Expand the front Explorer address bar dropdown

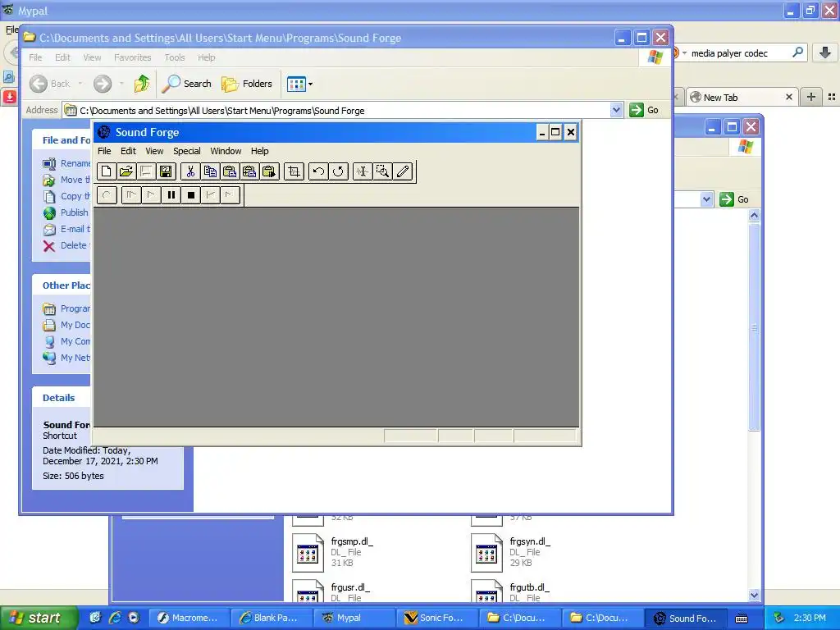pyautogui.click(x=616, y=111)
